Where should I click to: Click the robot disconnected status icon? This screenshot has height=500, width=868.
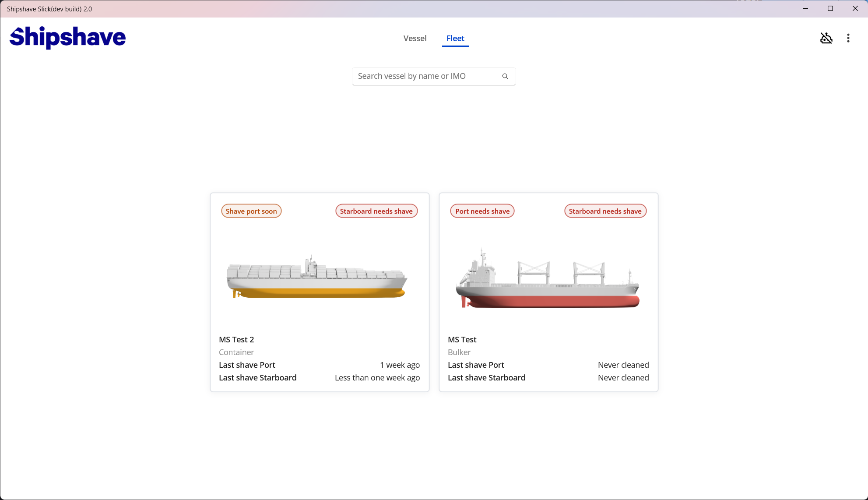[x=826, y=38]
